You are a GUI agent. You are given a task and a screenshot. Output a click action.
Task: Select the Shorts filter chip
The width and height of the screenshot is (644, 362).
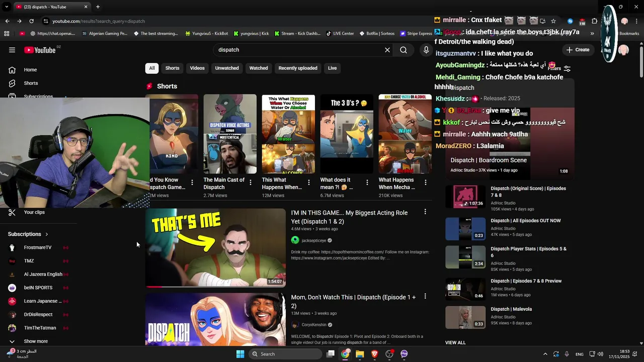pos(172,68)
